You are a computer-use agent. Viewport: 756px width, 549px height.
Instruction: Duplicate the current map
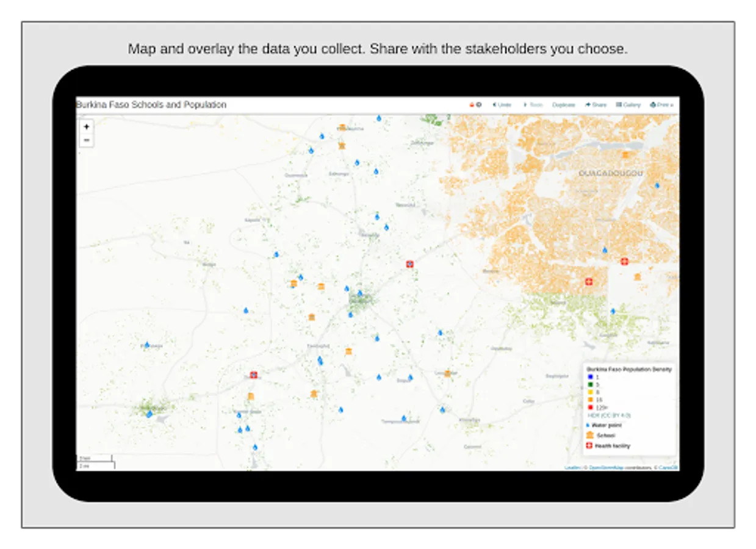(564, 105)
